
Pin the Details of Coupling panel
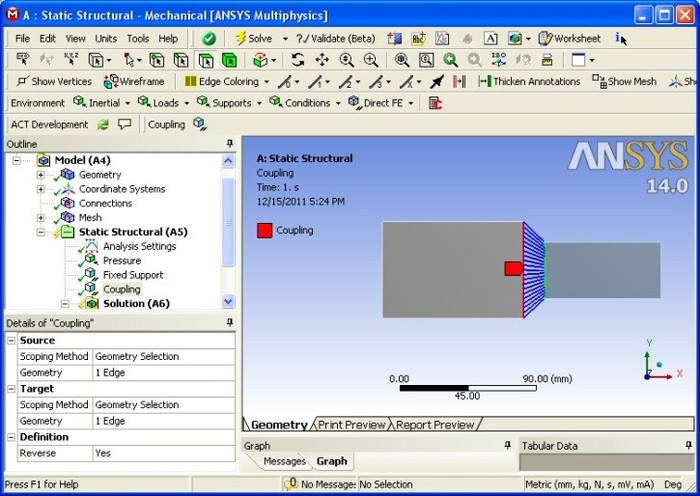pyautogui.click(x=230, y=323)
